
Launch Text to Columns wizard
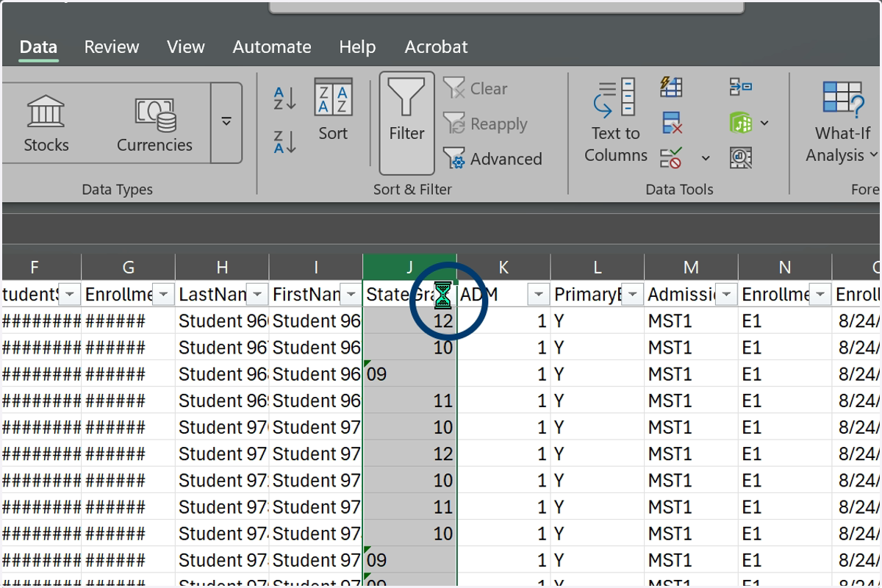616,121
